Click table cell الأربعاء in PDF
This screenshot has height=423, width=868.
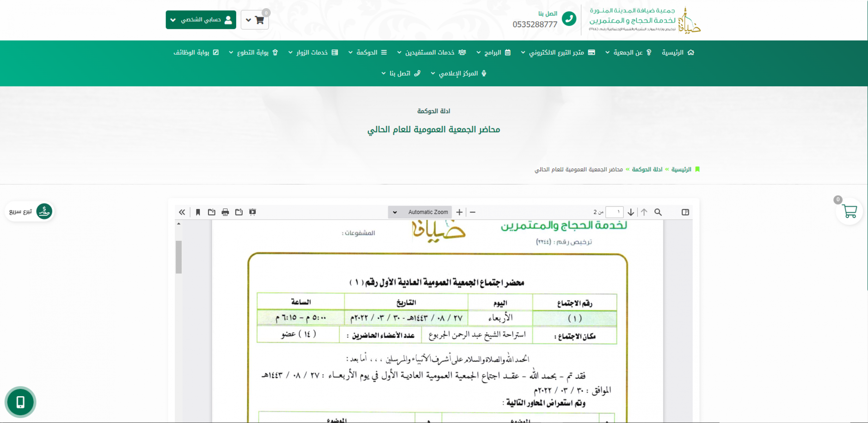pyautogui.click(x=500, y=318)
